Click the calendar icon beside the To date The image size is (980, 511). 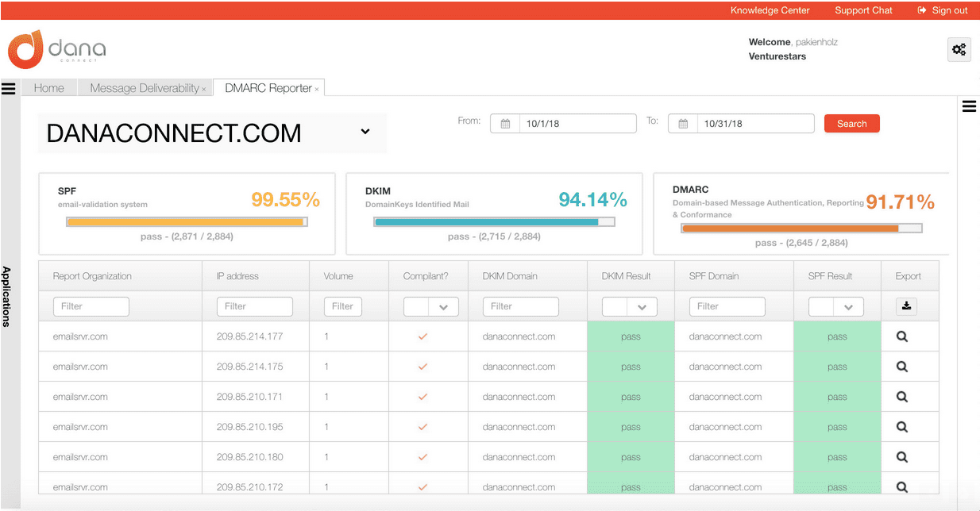682,123
